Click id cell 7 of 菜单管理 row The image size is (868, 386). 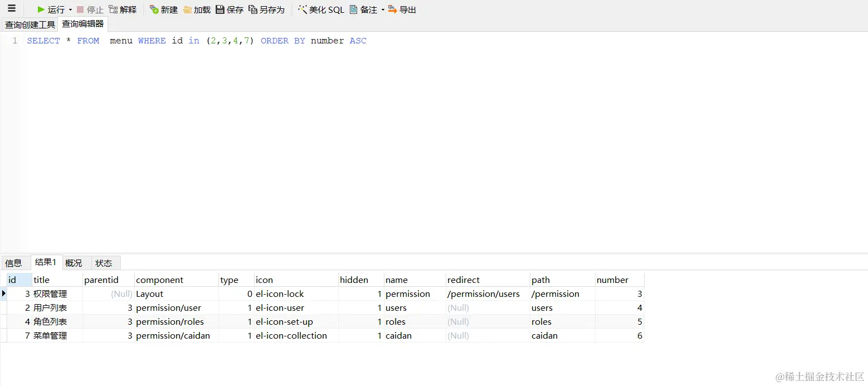[19, 335]
